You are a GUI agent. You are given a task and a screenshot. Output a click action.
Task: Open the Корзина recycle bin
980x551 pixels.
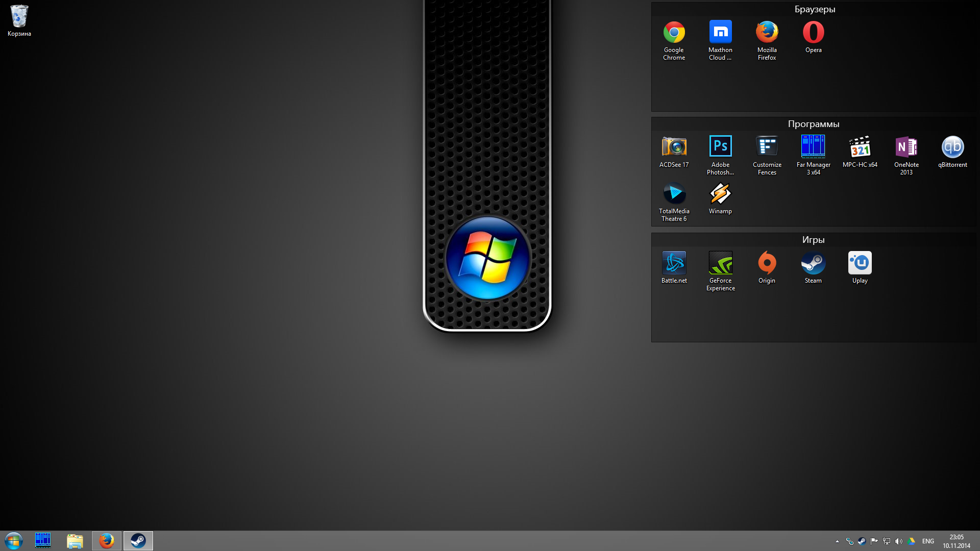pyautogui.click(x=19, y=15)
